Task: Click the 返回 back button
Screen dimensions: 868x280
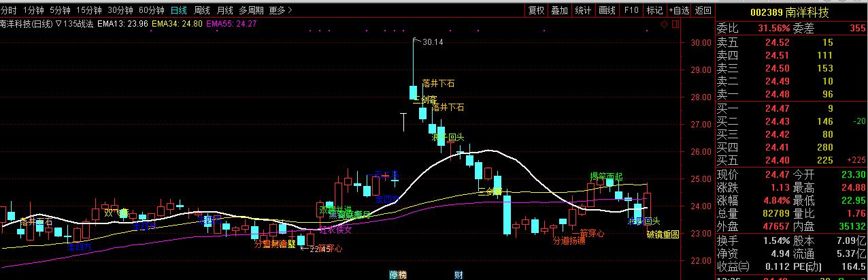Action: point(703,10)
